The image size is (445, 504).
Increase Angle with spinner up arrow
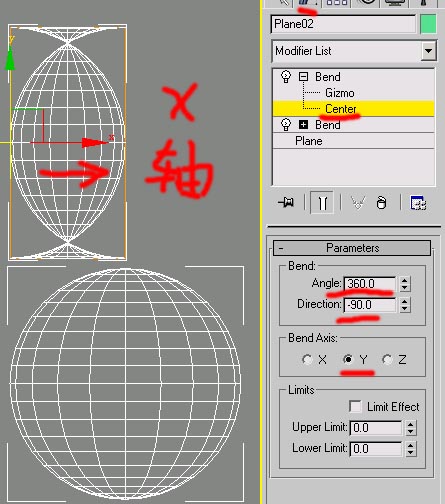coord(405,280)
